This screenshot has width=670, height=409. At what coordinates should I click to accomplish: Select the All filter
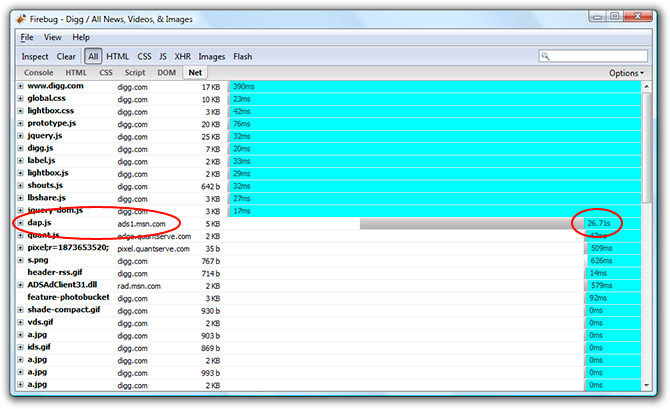point(93,56)
